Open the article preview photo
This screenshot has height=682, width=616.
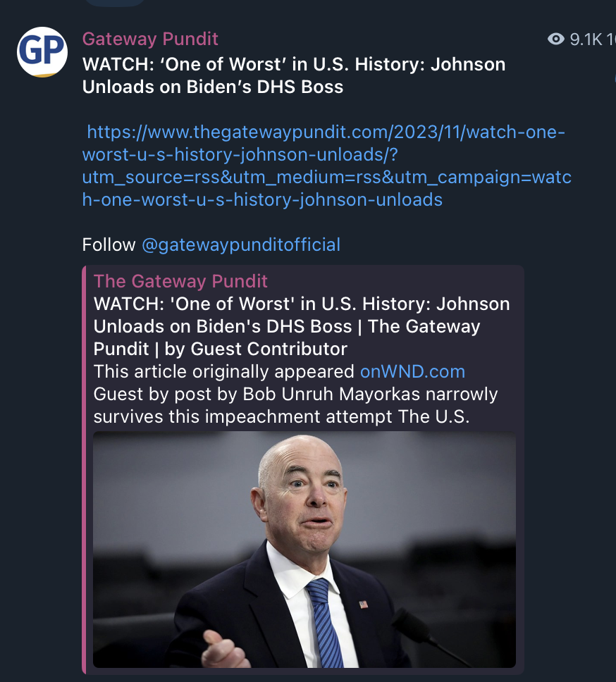click(304, 550)
